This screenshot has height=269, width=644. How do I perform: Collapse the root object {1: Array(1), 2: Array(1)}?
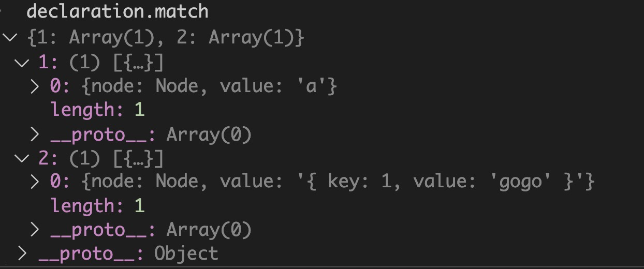point(10,37)
